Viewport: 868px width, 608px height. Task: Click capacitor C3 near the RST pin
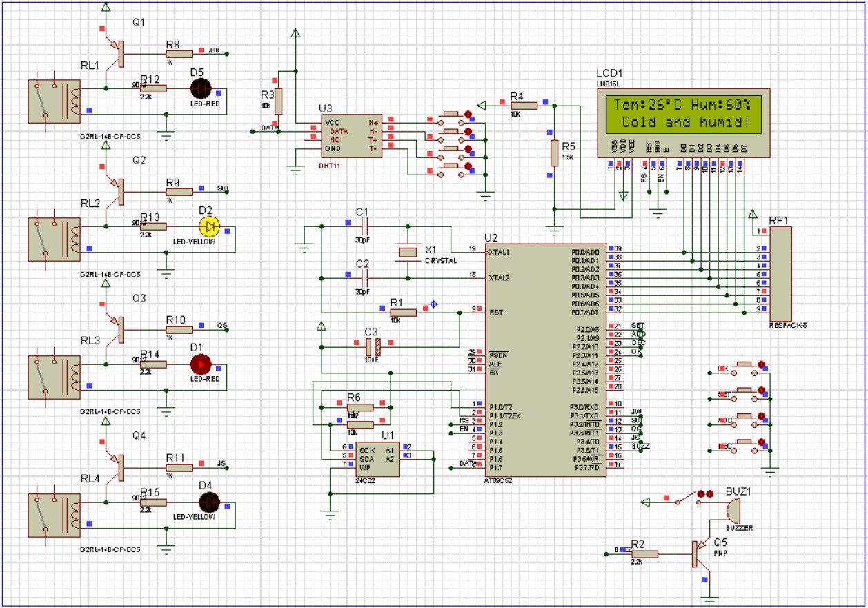tap(373, 346)
